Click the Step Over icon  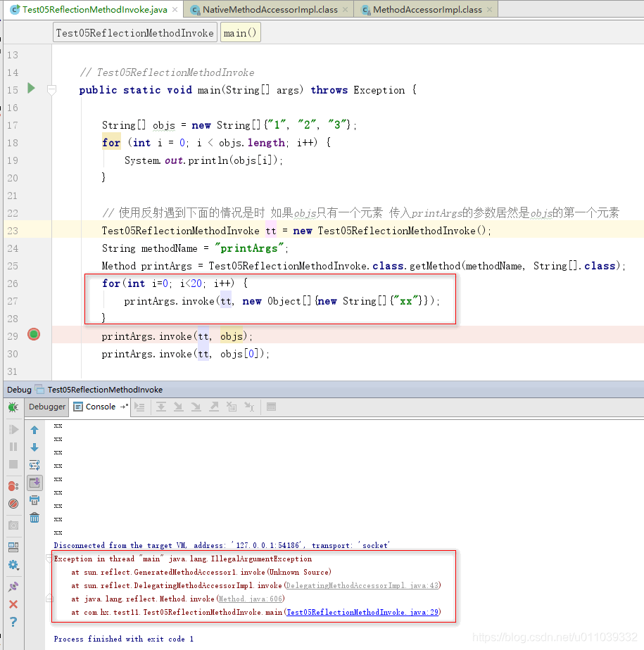tap(161, 407)
